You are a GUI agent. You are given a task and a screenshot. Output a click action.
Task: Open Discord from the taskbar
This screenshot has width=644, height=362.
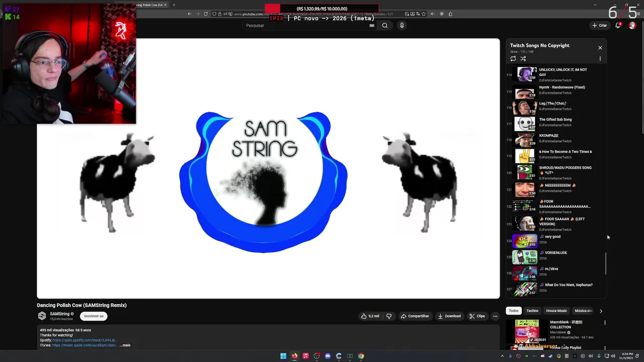pos(328,356)
